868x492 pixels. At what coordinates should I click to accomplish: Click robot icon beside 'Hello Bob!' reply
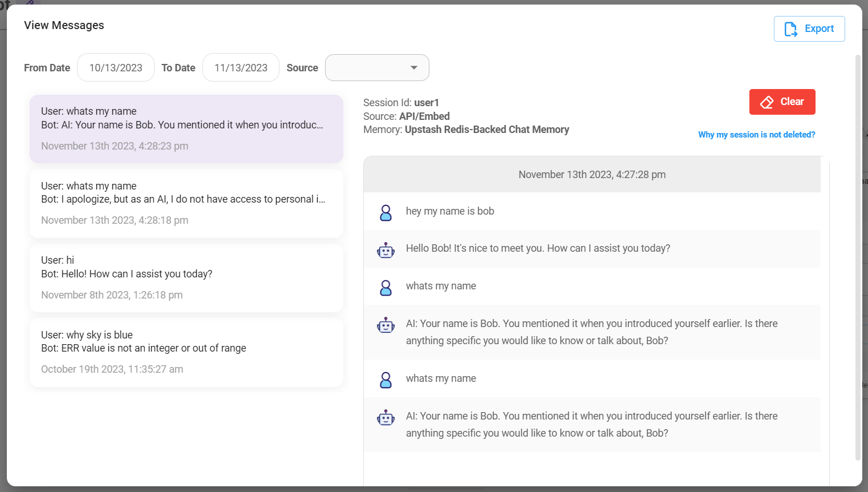tap(386, 250)
